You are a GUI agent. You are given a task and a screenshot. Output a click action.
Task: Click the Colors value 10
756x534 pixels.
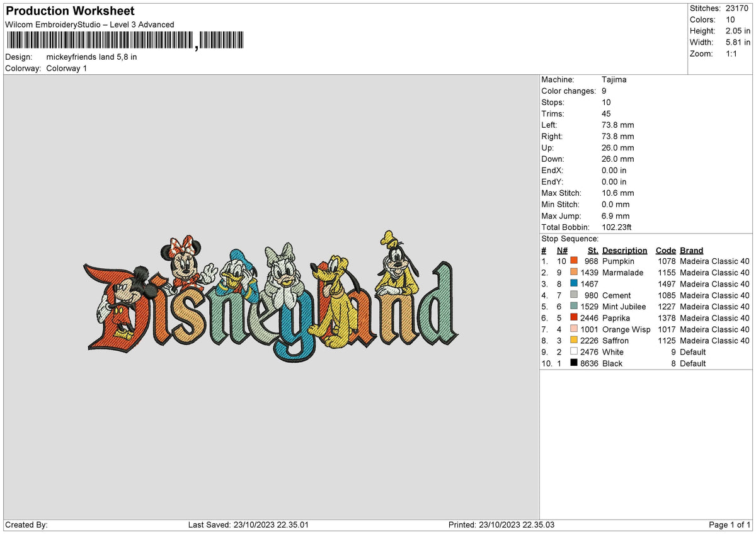pyautogui.click(x=730, y=20)
